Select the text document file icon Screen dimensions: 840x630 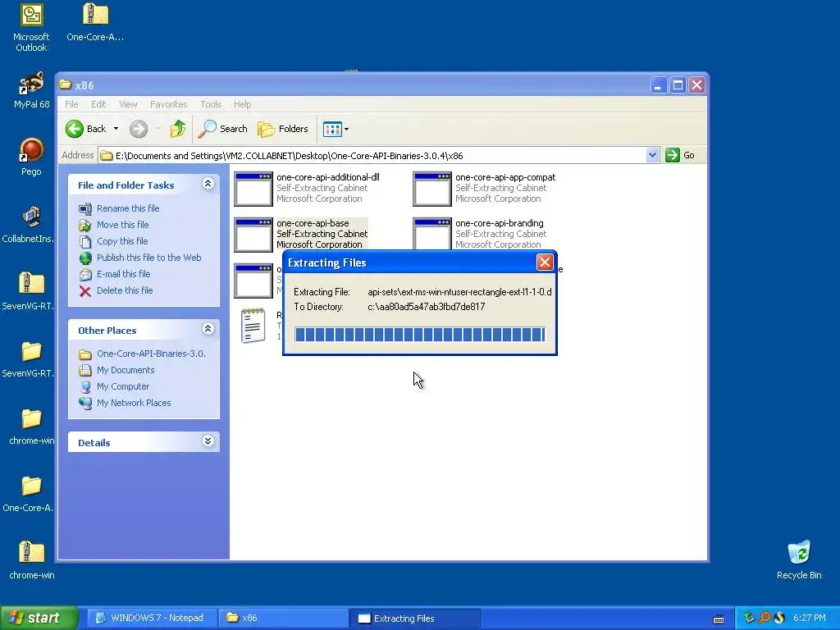[x=253, y=325]
